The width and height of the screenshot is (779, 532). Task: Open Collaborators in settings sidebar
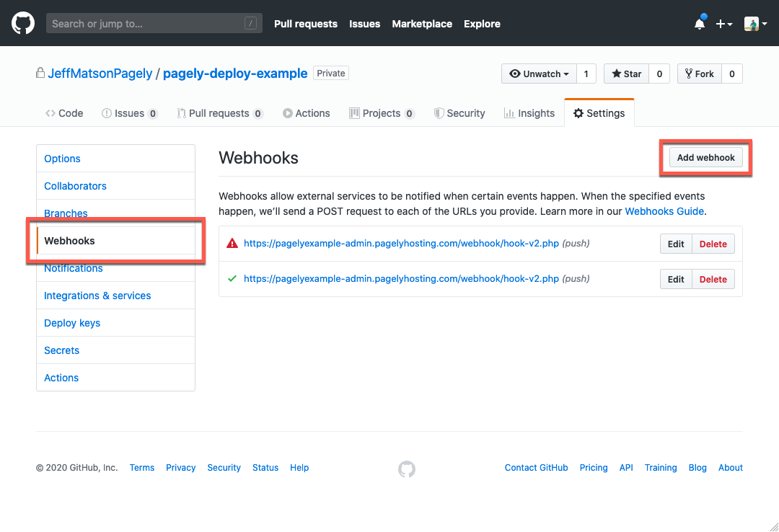point(115,186)
